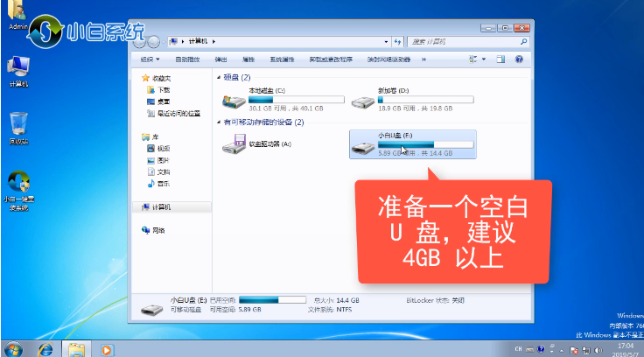
Task: Open the Windows Start button
Action: (13, 350)
